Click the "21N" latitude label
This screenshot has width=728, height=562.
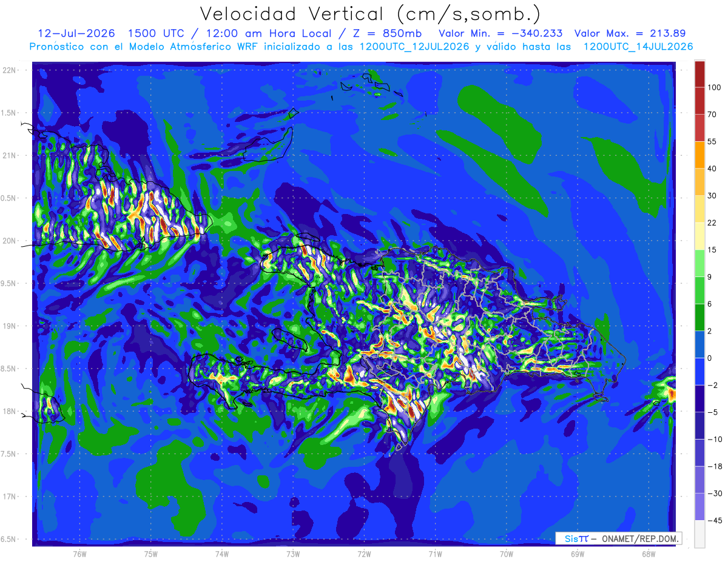coord(9,155)
